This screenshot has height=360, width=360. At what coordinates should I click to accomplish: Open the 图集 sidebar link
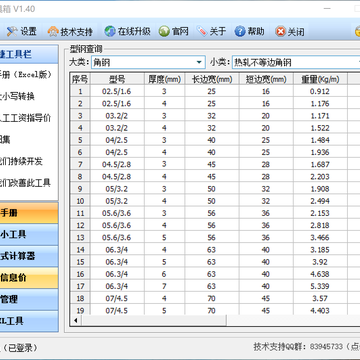point(5,140)
